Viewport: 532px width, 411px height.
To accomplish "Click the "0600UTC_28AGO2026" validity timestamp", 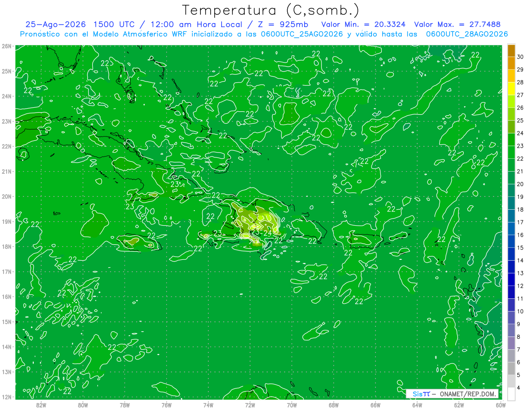I will (x=467, y=34).
